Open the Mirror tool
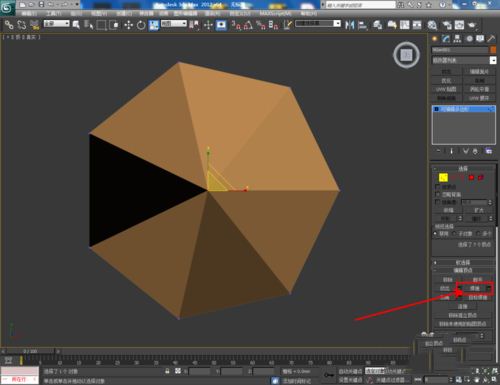The image size is (500, 385). point(349,25)
